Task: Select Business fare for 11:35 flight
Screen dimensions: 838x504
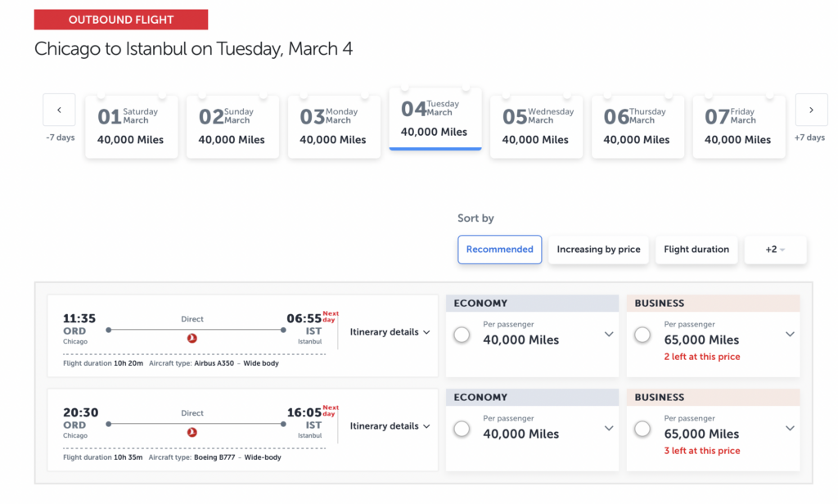Action: (x=642, y=335)
